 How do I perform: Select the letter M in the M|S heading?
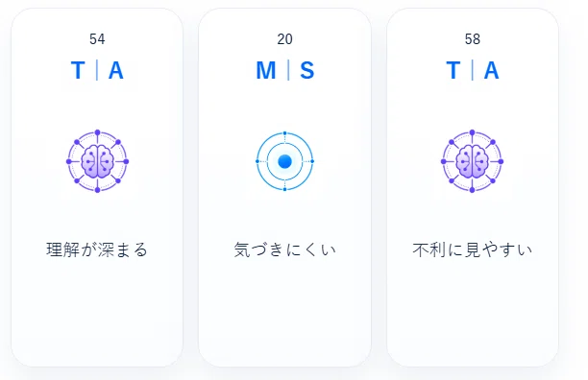tap(266, 70)
